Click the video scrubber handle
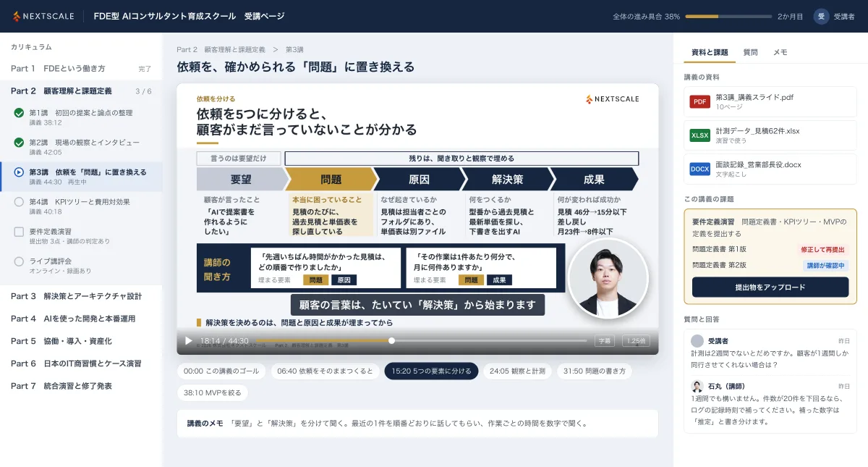This screenshot has width=868, height=467. (391, 340)
